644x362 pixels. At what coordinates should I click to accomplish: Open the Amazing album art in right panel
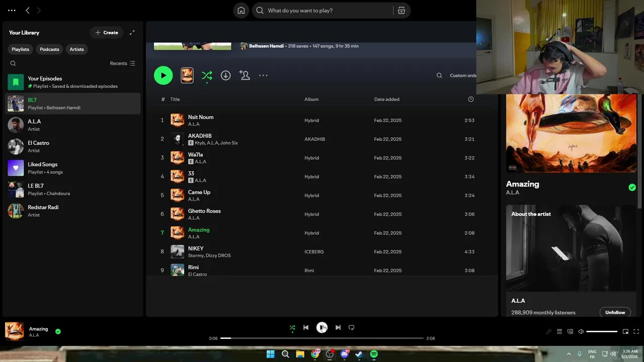tap(571, 134)
